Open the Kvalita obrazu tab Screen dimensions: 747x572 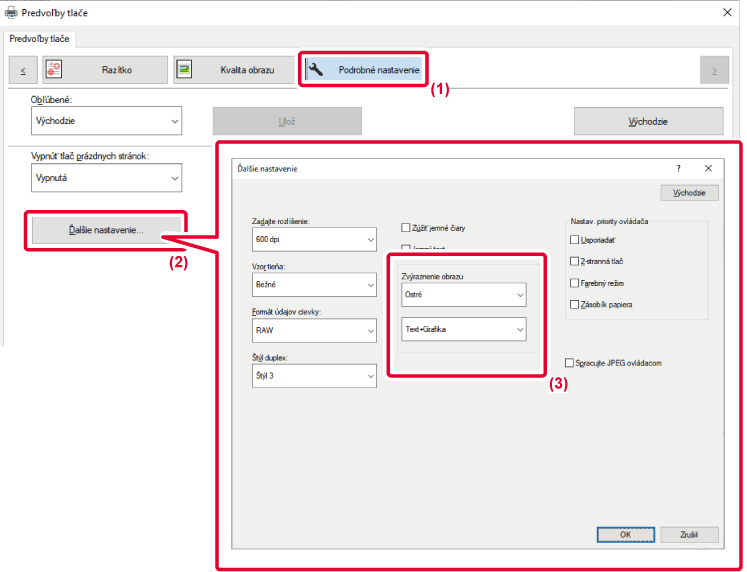(x=236, y=70)
